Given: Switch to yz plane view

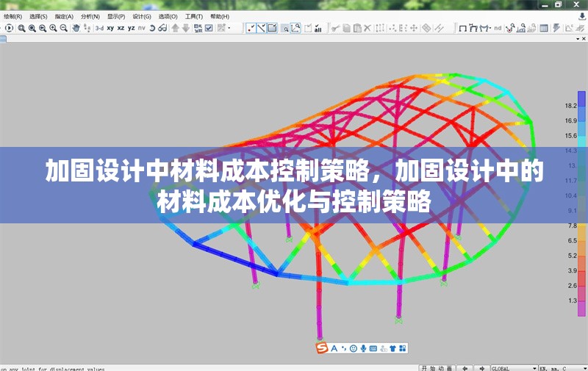Looking at the screenshot, I should [x=132, y=28].
